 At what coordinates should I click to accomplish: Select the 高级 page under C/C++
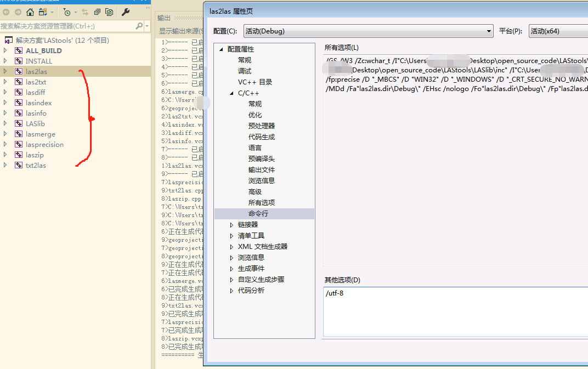click(255, 191)
